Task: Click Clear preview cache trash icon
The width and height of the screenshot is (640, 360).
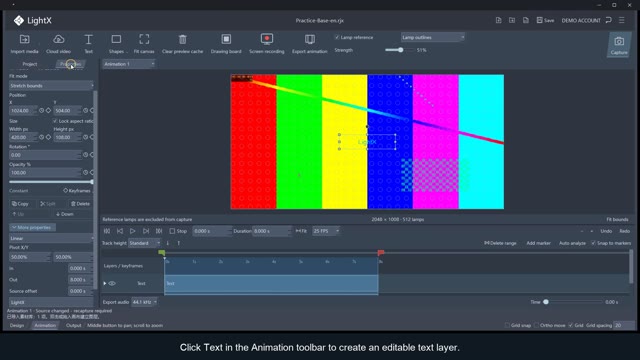Action: tap(182, 40)
